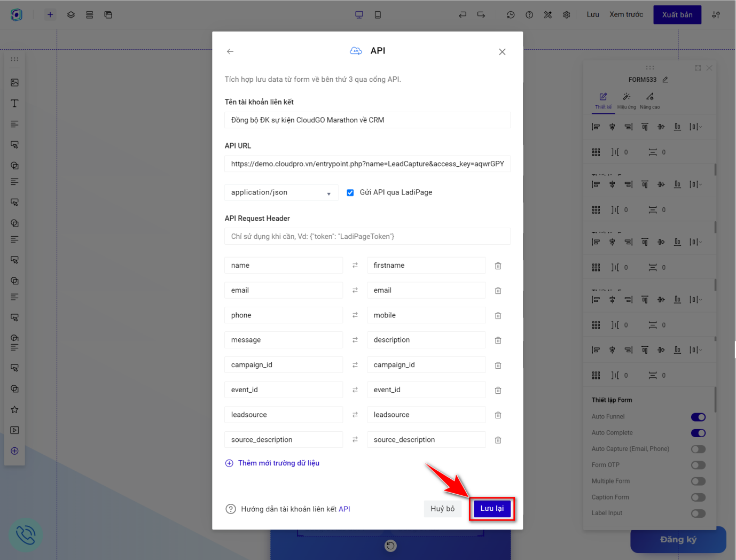Click the API Request Header input field

tap(367, 236)
